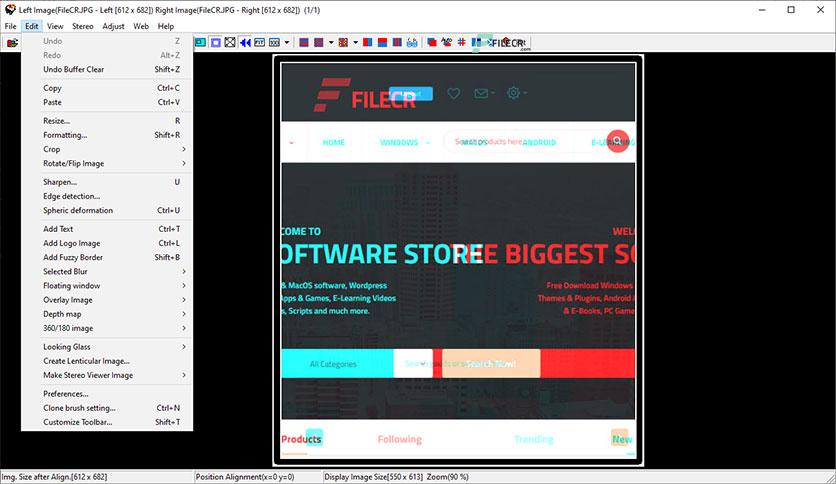The height and width of the screenshot is (484, 836).
Task: Open dropdown arrow after checkered pattern icon
Action: 356,43
